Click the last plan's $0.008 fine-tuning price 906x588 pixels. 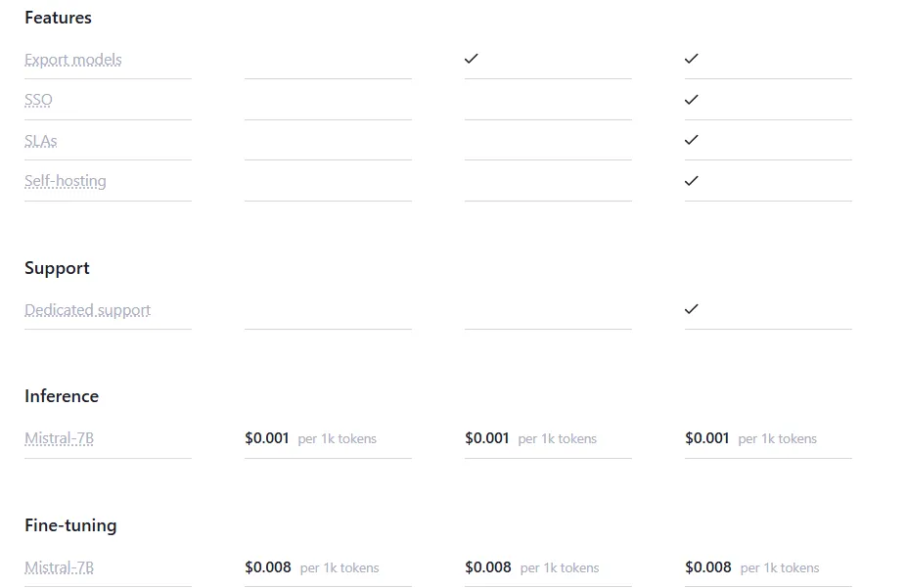click(x=708, y=567)
